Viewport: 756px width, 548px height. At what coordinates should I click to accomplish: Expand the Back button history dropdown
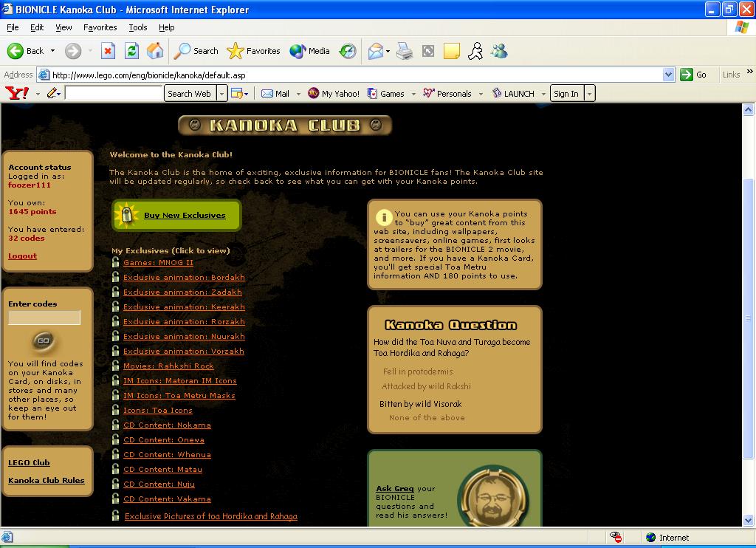coord(52,51)
